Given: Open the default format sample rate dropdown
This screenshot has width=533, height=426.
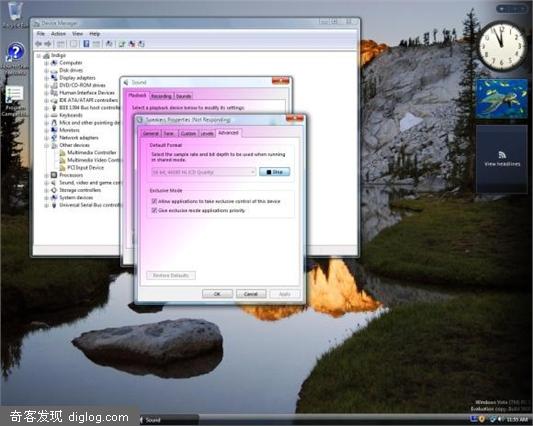Looking at the screenshot, I should pyautogui.click(x=204, y=172).
